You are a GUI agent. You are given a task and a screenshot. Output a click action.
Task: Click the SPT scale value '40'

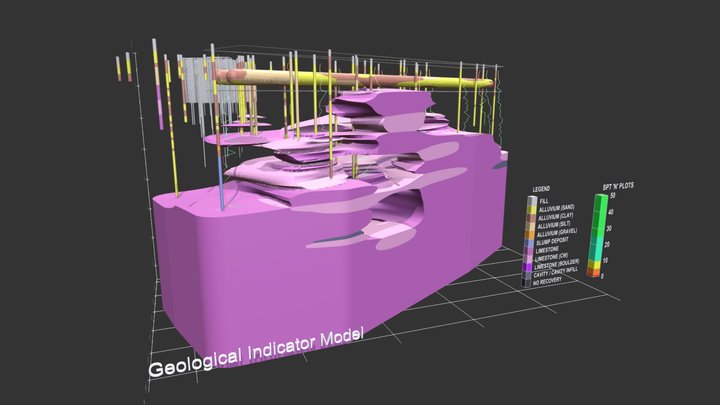pyautogui.click(x=610, y=212)
